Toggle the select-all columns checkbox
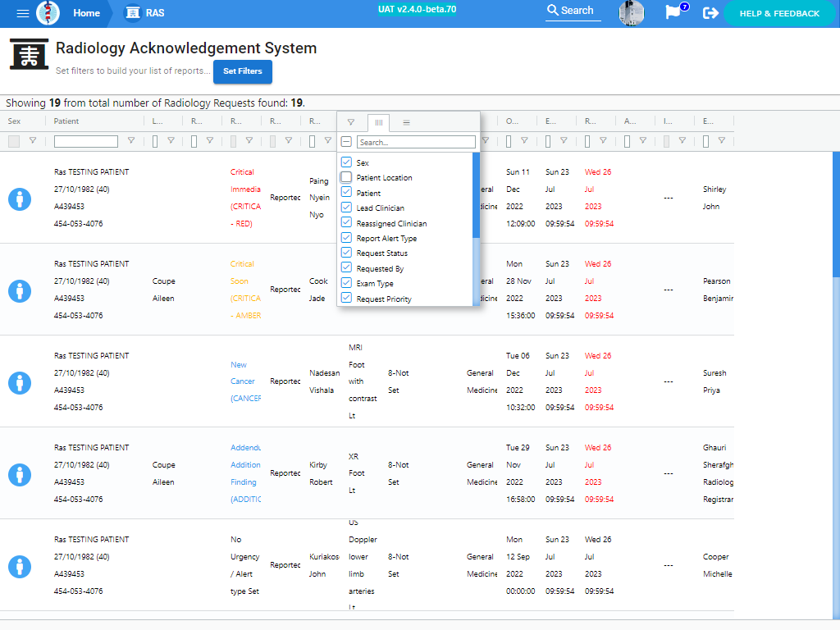Viewport: 840px width, 630px height. 346,142
